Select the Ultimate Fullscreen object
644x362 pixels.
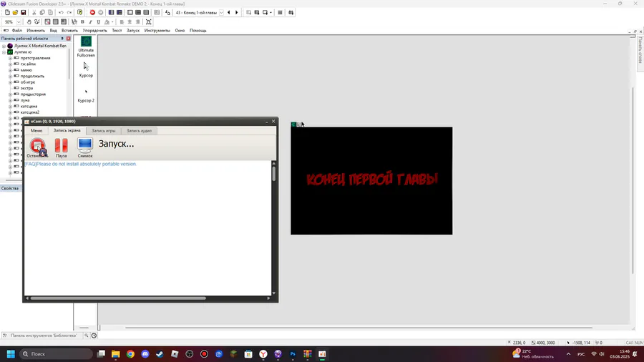(86, 47)
